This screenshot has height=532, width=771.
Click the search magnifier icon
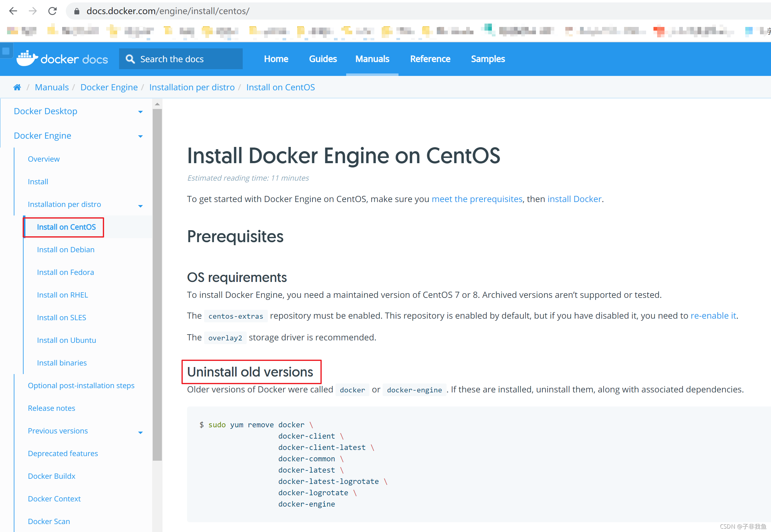(x=130, y=59)
